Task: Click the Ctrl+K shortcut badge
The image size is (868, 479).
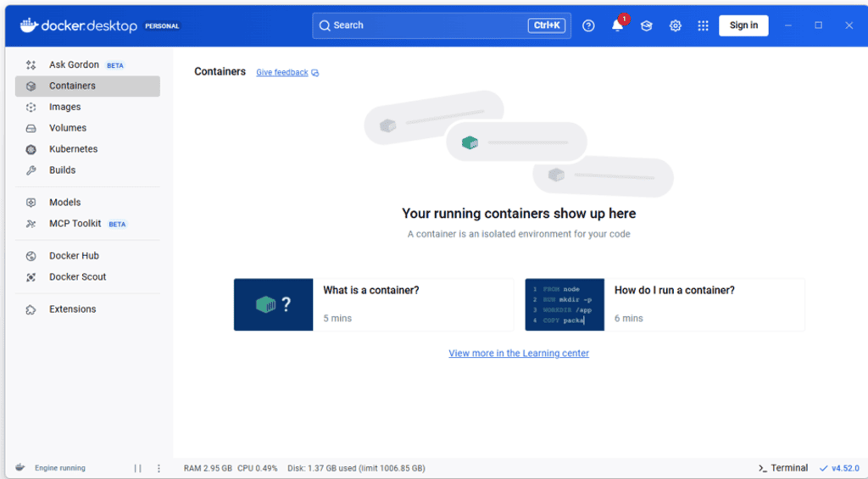Action: point(547,25)
